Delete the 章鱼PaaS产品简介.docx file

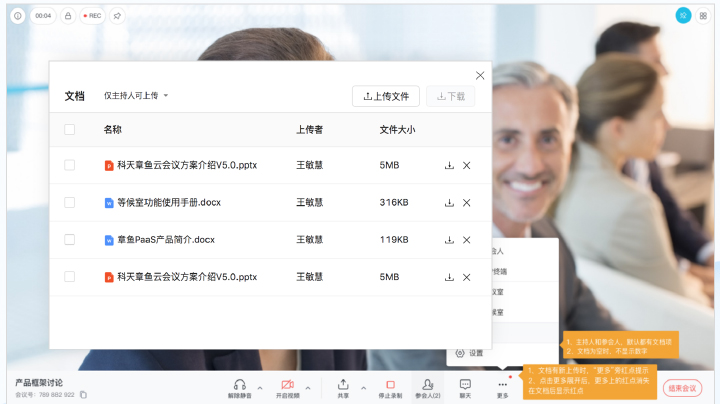467,240
